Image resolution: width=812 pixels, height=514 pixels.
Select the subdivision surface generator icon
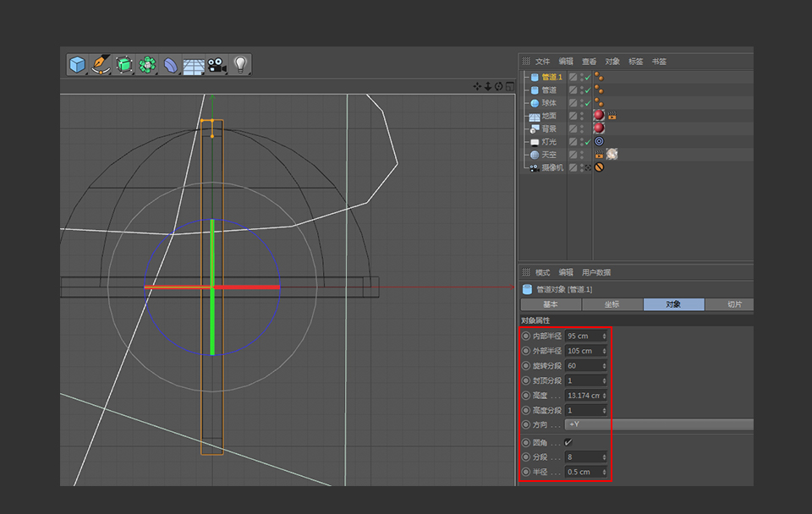pos(123,65)
